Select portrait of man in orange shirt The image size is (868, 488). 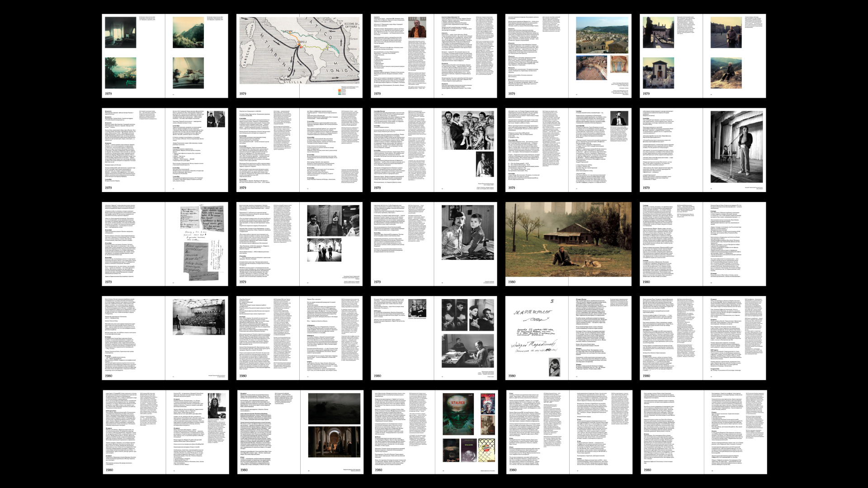(418, 28)
